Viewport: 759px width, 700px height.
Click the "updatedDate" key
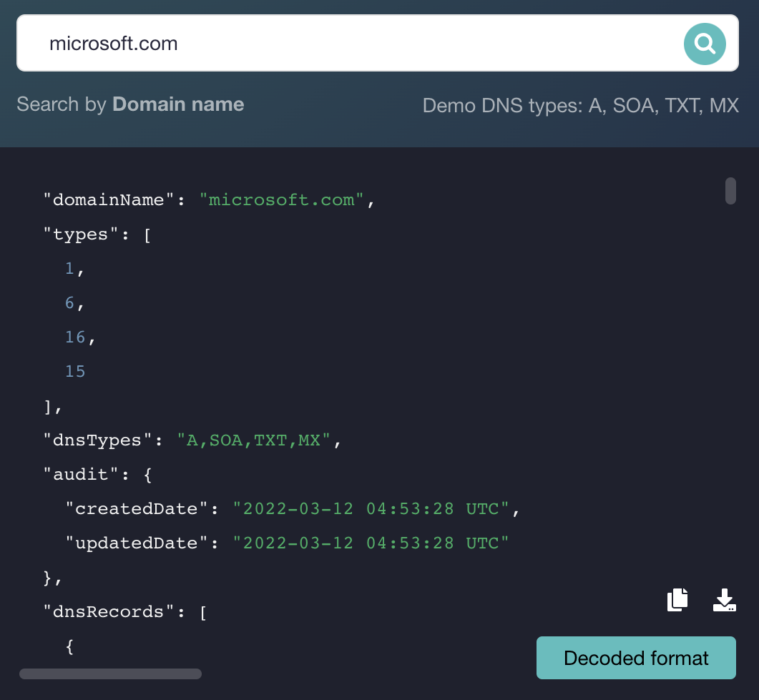click(x=137, y=543)
